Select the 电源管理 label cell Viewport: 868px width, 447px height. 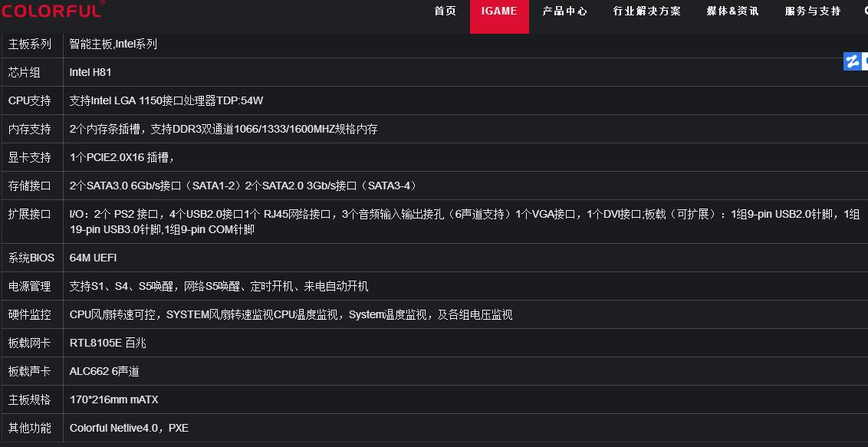(x=31, y=286)
